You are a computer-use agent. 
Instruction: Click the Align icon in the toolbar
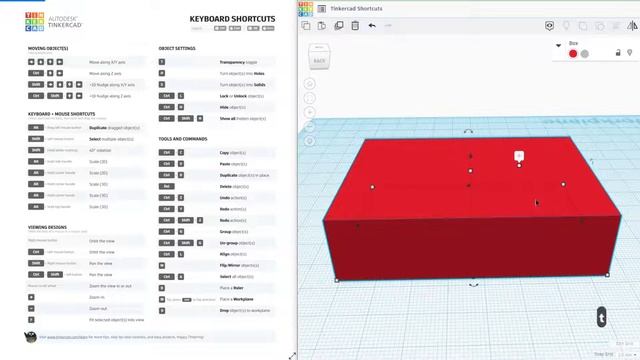click(616, 26)
